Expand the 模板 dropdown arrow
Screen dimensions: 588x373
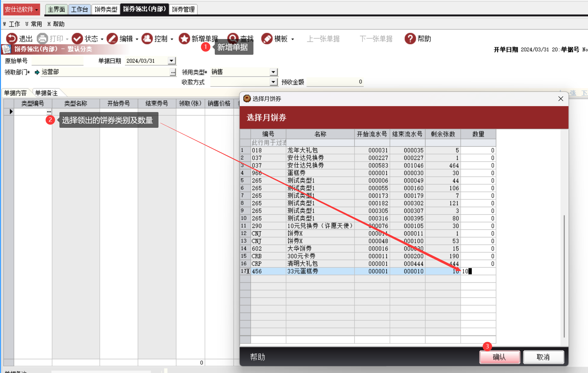[292, 39]
